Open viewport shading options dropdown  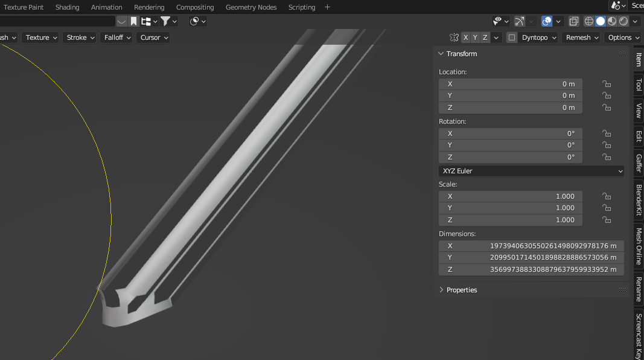coord(635,21)
